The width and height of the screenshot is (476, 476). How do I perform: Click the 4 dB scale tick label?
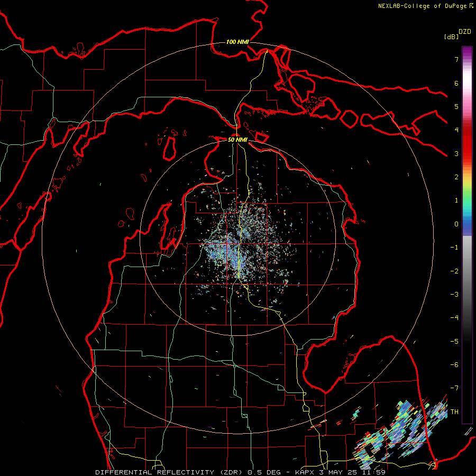pyautogui.click(x=456, y=130)
